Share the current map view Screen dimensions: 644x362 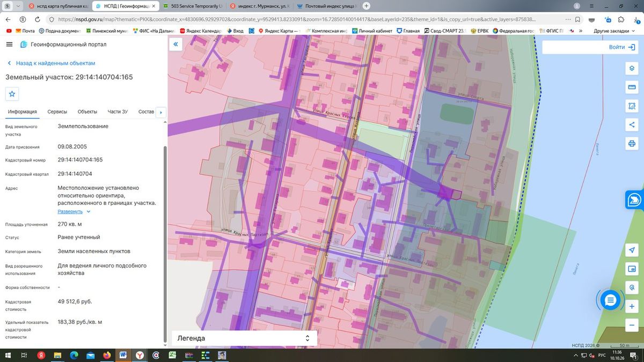coord(632,125)
